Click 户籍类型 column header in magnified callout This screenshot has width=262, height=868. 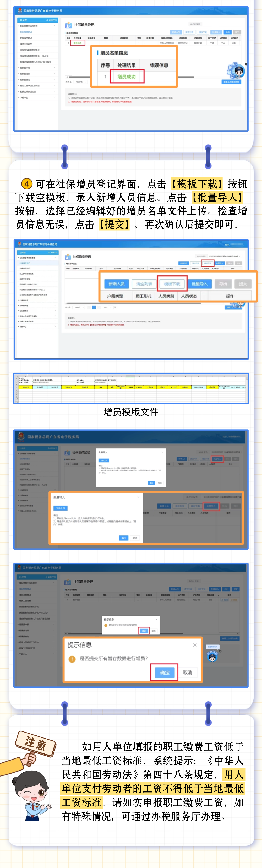point(115,296)
